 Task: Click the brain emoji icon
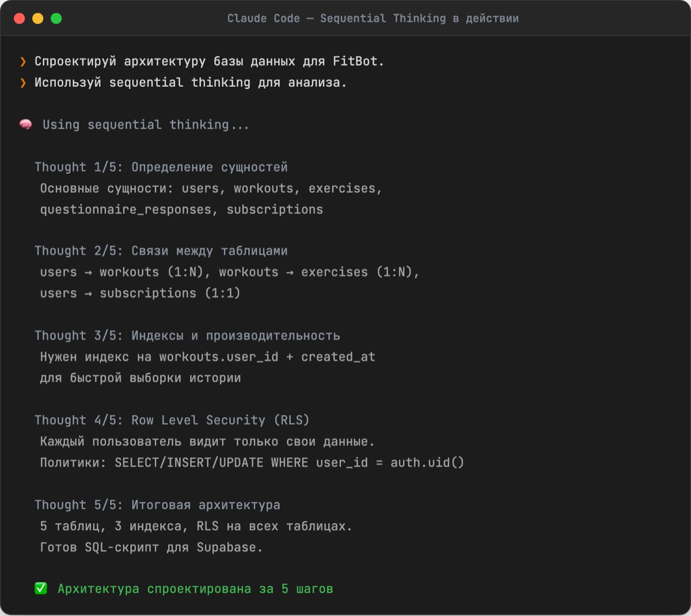(x=25, y=124)
